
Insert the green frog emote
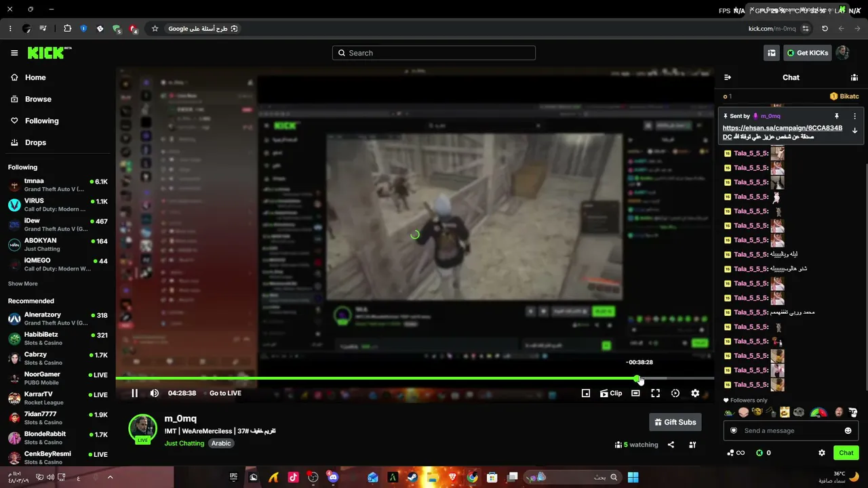[x=729, y=412]
